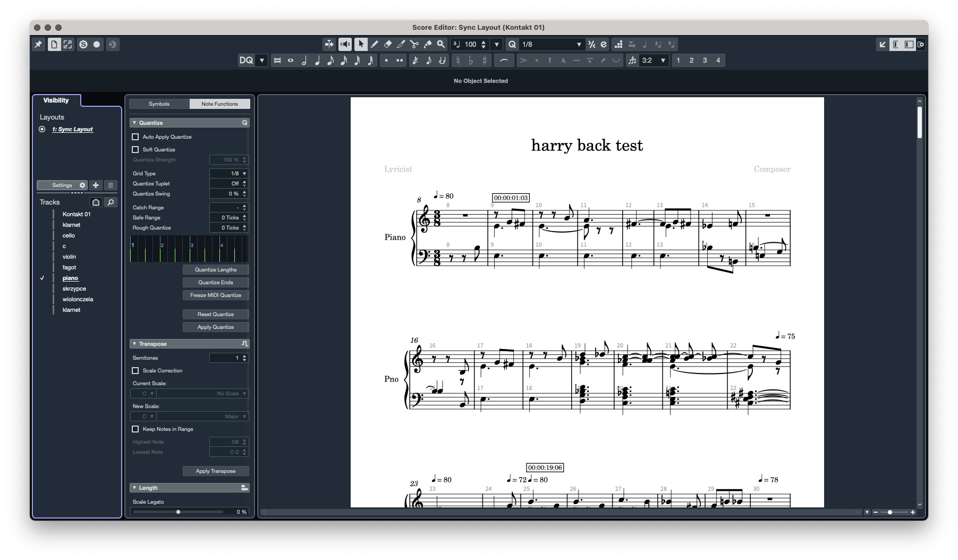Open the Grid Type 1/8 dropdown
This screenshot has height=560, width=958.
229,173
